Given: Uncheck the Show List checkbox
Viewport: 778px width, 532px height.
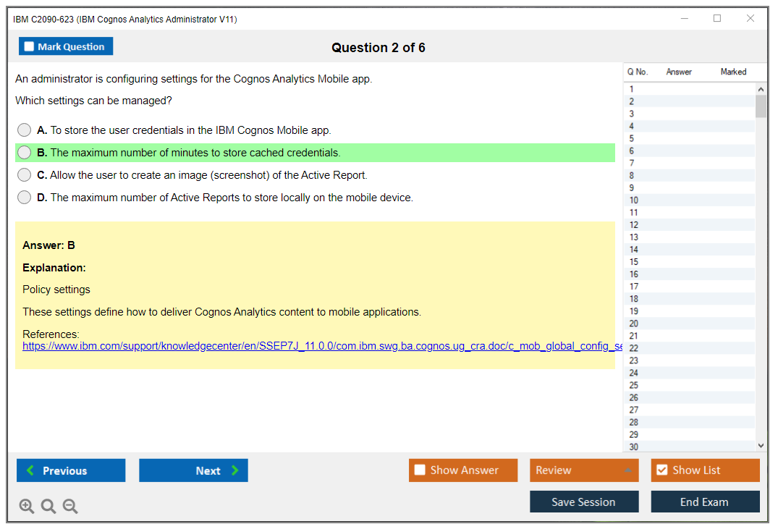Looking at the screenshot, I should (661, 470).
